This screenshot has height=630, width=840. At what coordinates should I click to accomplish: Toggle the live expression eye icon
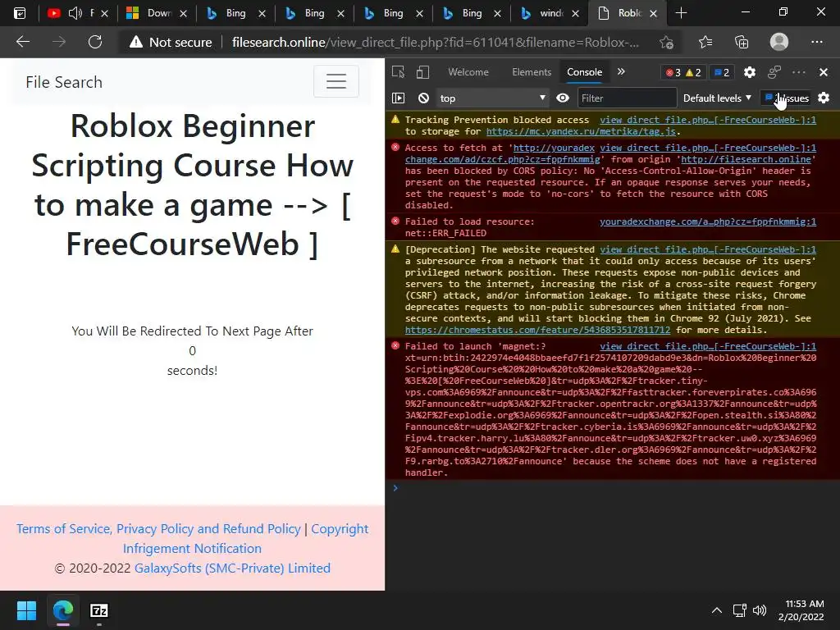coord(563,98)
